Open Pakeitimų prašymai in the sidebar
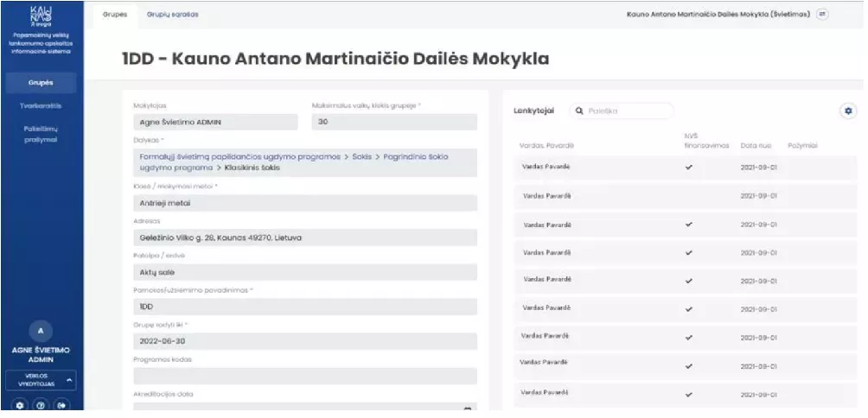Screen dimensions: 868x418 [x=41, y=134]
